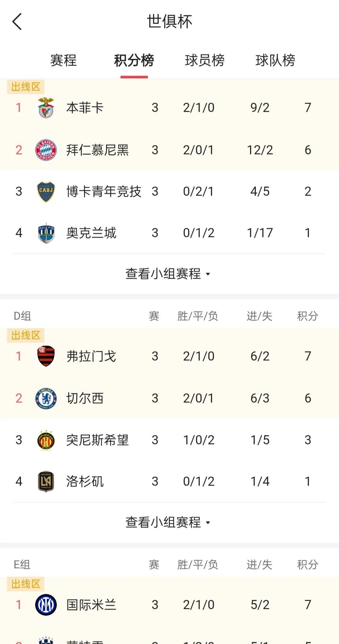Open Los Angeles FC crest icon

(x=46, y=481)
